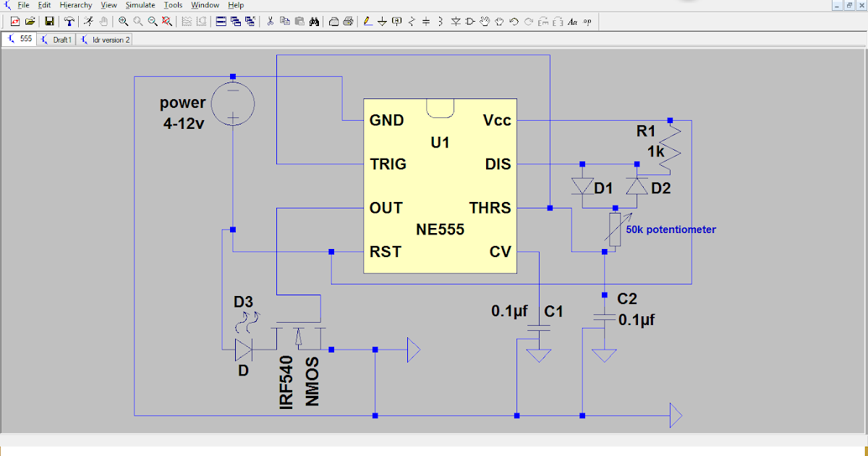This screenshot has width=868, height=456.
Task: Select the wire drawing pencil tool
Action: click(367, 22)
